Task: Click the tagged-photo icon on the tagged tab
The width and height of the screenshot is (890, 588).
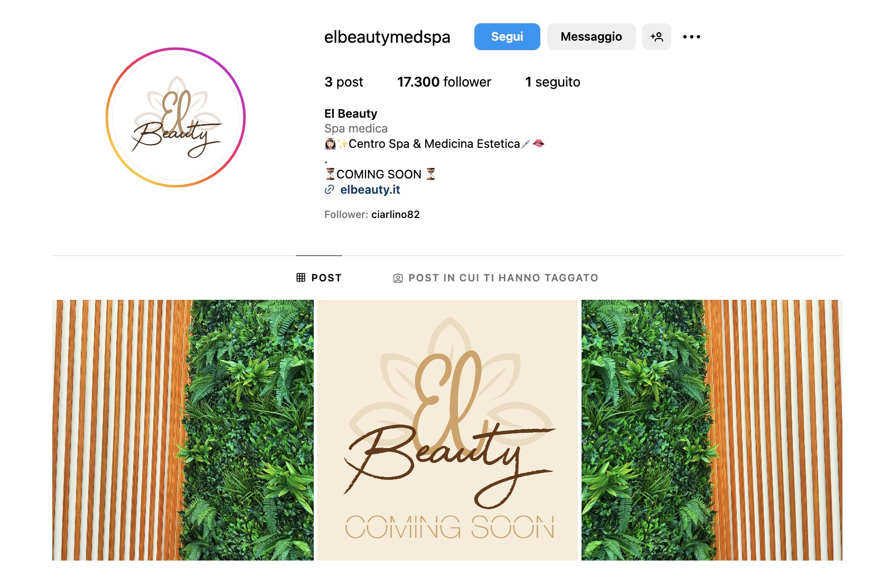Action: pos(398,278)
